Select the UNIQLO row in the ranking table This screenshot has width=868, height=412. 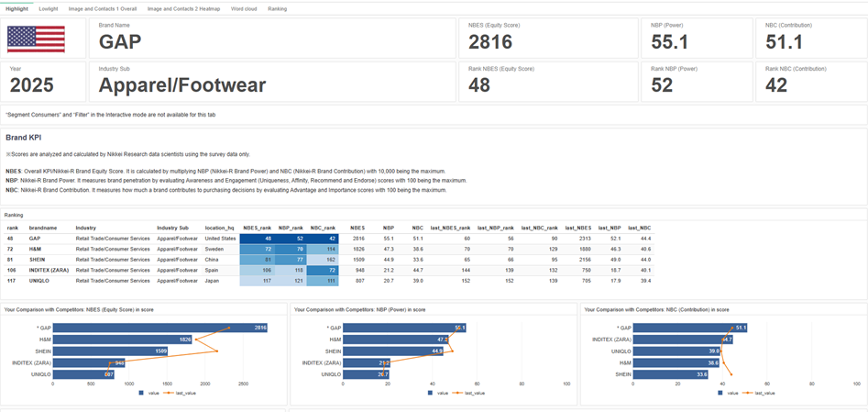(43, 281)
